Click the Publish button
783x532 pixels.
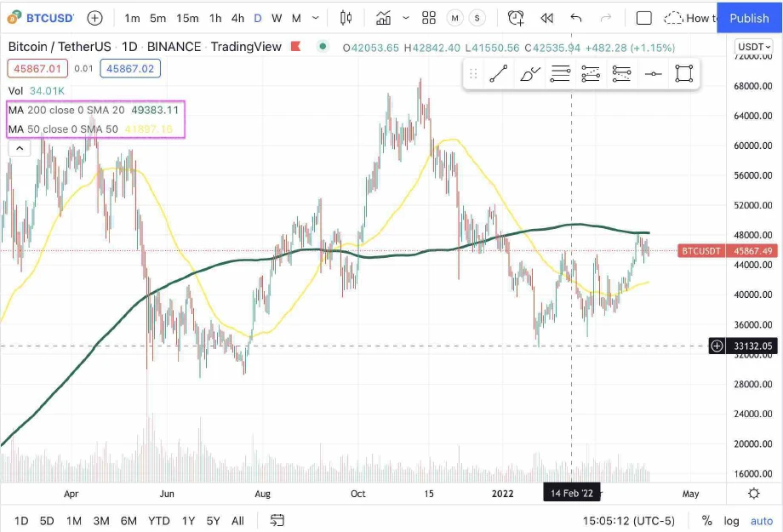tap(748, 18)
